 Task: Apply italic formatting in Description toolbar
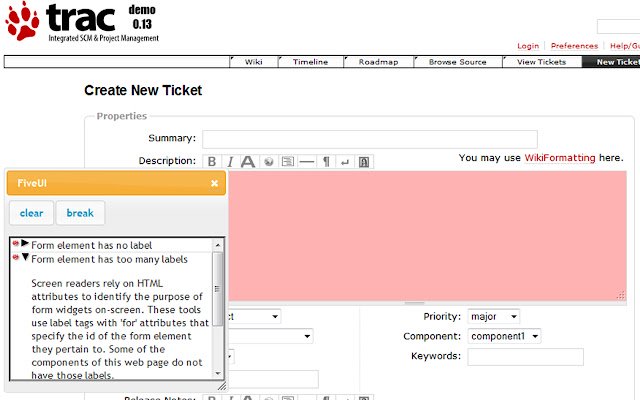(230, 162)
